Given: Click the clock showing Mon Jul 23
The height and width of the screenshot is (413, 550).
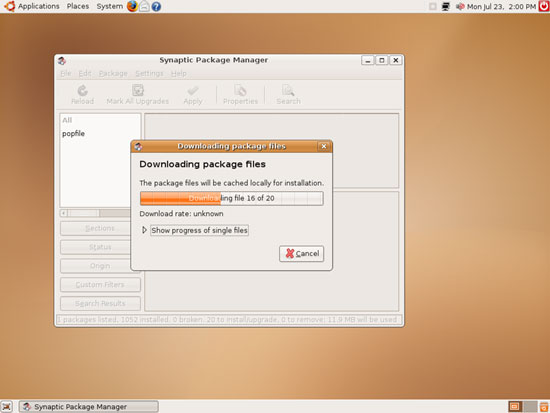Looking at the screenshot, I should [x=502, y=6].
